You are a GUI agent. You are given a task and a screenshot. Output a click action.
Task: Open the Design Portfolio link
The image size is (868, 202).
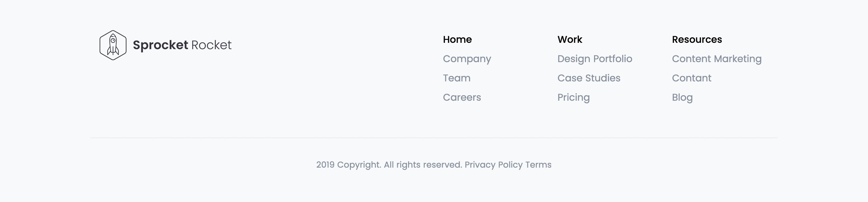point(595,59)
